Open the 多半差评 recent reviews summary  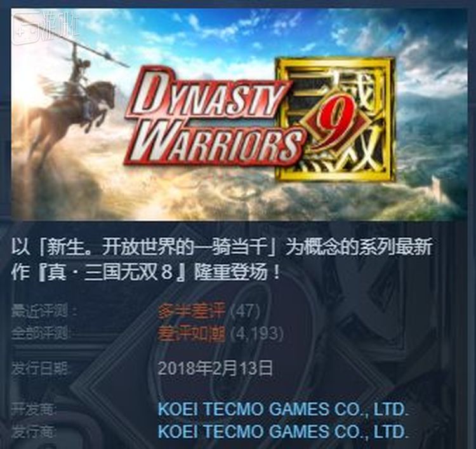pyautogui.click(x=192, y=311)
